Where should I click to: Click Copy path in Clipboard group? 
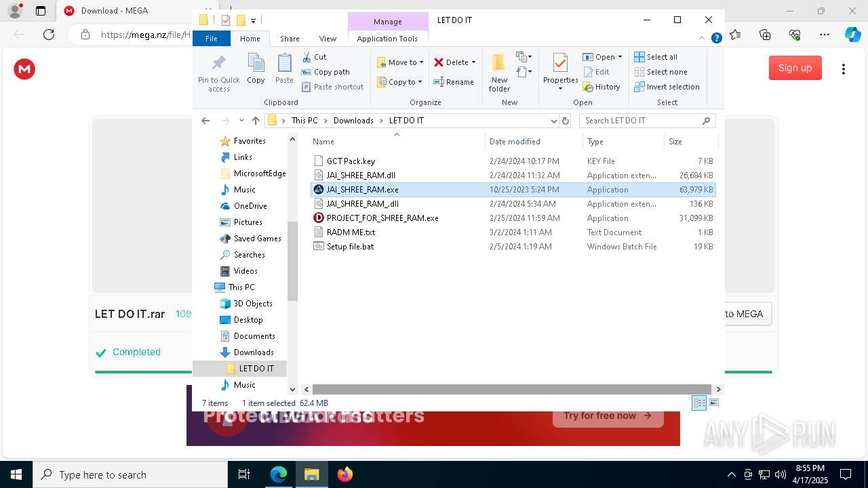[x=325, y=72]
